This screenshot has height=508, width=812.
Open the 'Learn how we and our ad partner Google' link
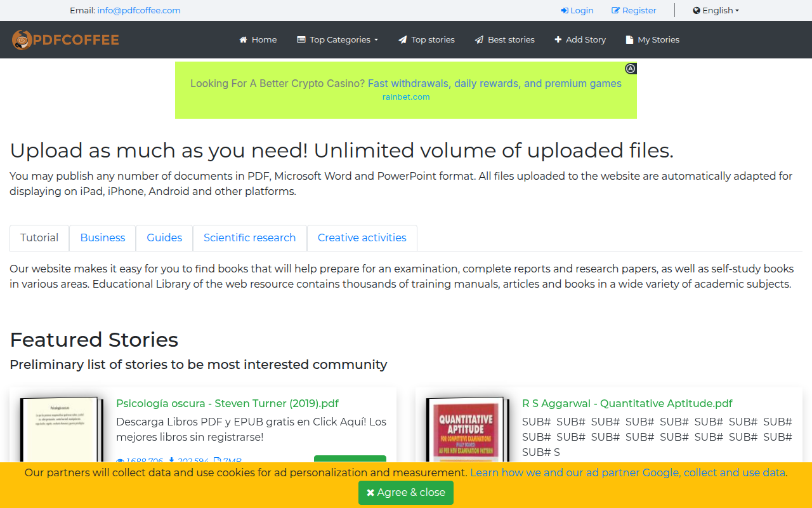tap(628, 472)
